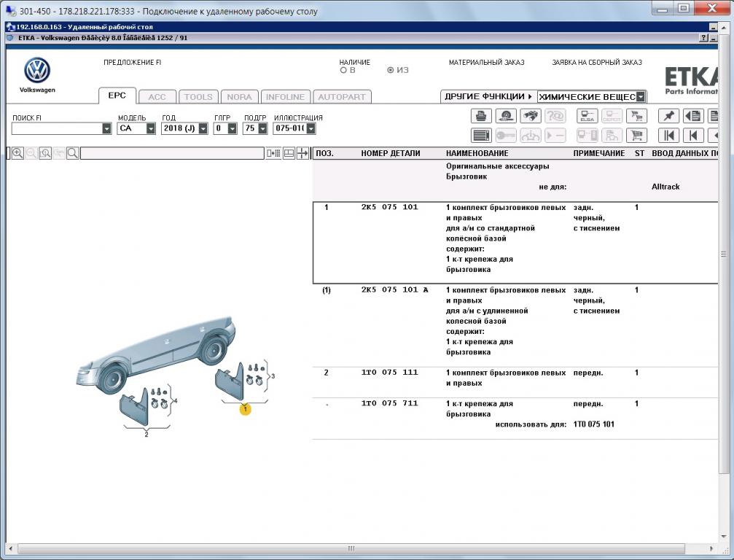Screen dimensions: 734x560
Task: Click the greyed arrow-and-dash icon
Action: 555,136
